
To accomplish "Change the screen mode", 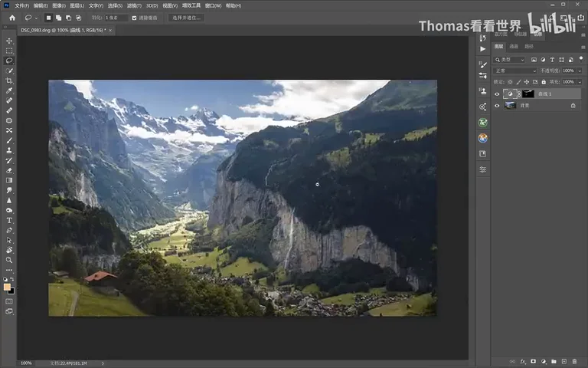I will click(9, 311).
